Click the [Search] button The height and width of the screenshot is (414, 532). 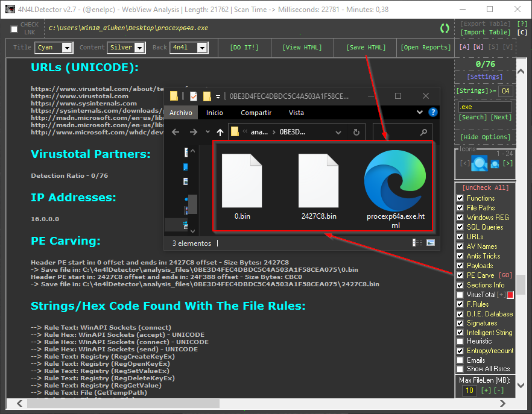coord(473,117)
